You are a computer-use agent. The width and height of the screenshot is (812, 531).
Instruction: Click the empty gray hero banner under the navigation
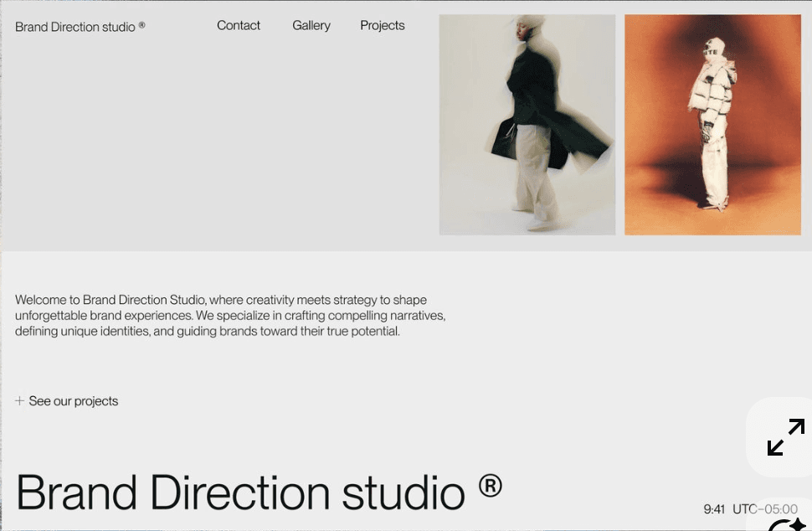click(x=218, y=145)
